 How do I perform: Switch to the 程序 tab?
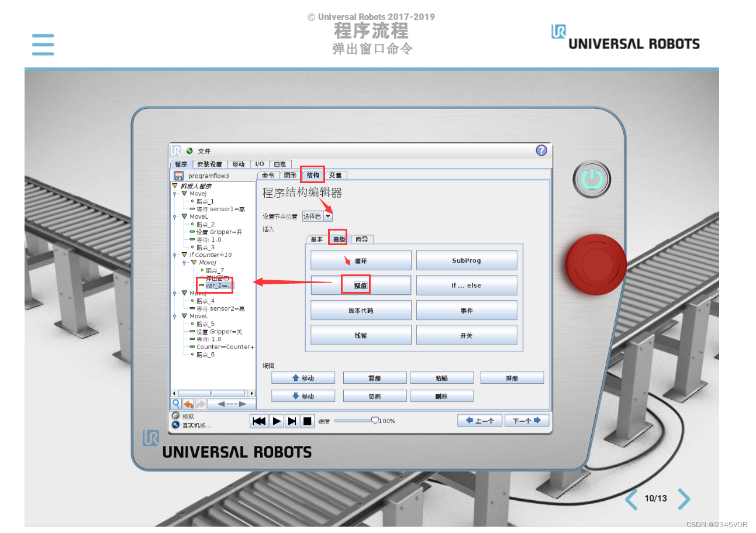click(x=181, y=164)
